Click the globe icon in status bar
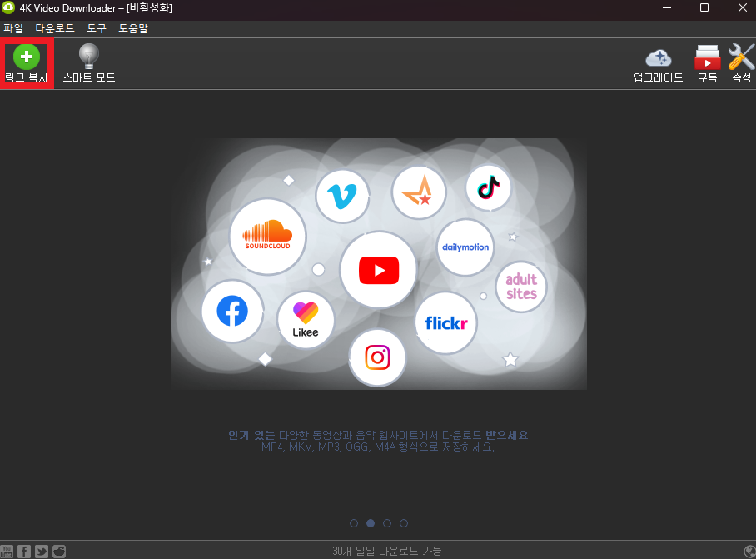756x559 pixels. coord(749,551)
